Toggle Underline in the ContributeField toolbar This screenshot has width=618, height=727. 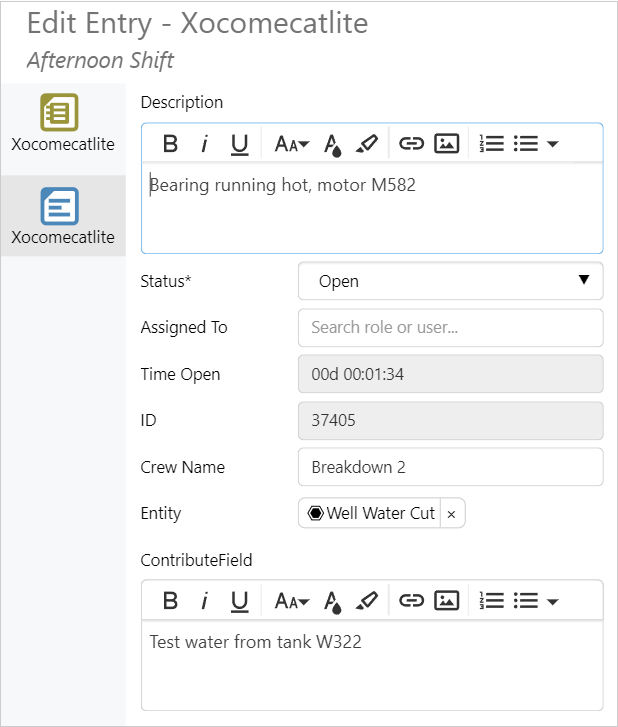[x=239, y=601]
